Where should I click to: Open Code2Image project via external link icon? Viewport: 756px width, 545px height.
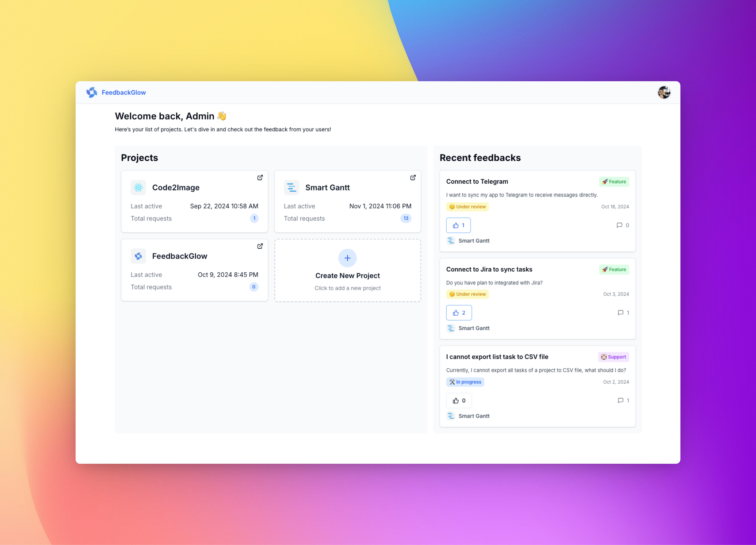pyautogui.click(x=260, y=177)
